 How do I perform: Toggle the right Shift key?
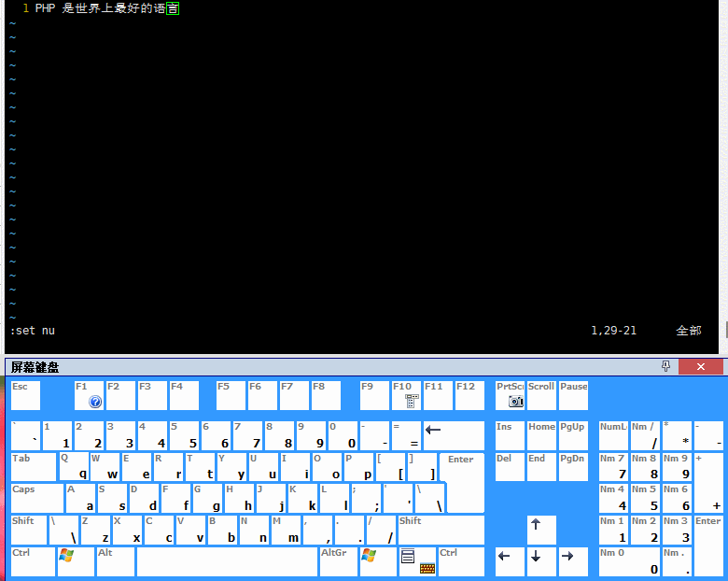(441, 530)
